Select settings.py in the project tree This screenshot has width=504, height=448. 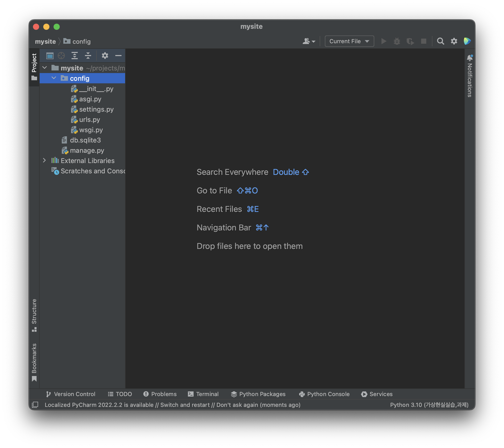point(96,109)
